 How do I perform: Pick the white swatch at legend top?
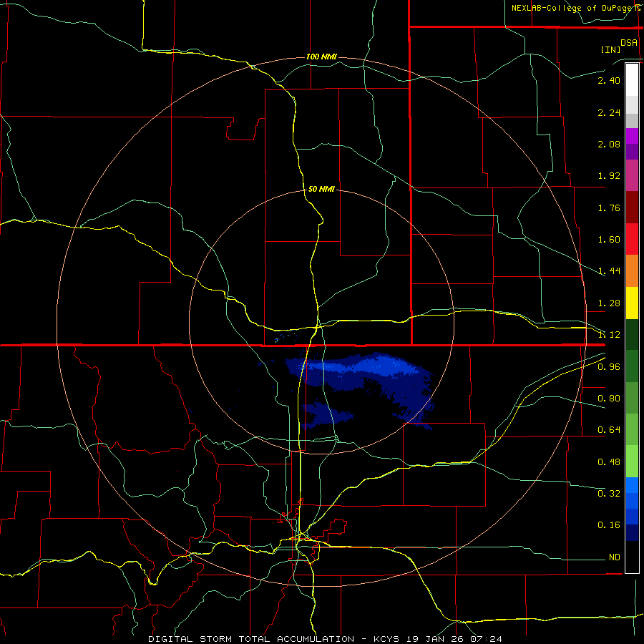(x=632, y=79)
